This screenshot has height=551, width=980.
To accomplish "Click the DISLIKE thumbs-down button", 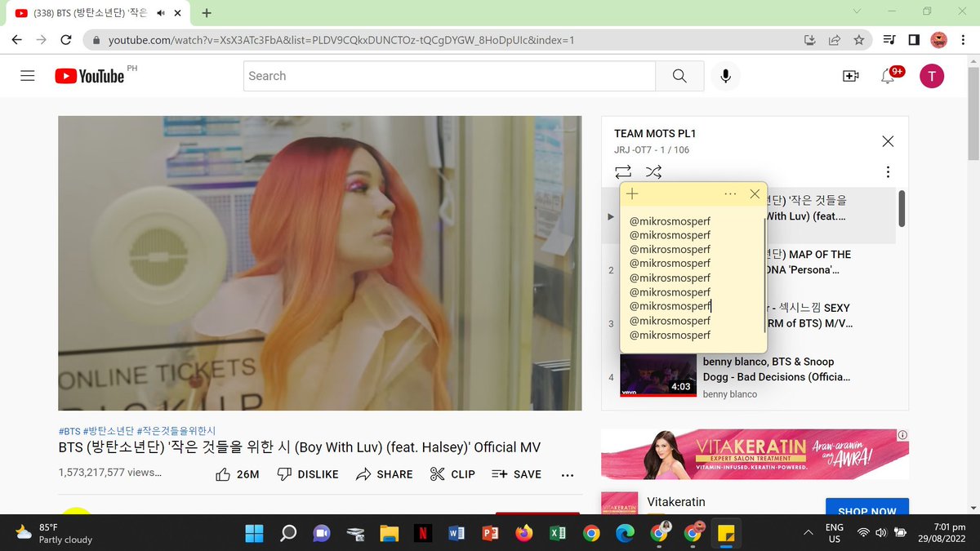I will pos(307,474).
